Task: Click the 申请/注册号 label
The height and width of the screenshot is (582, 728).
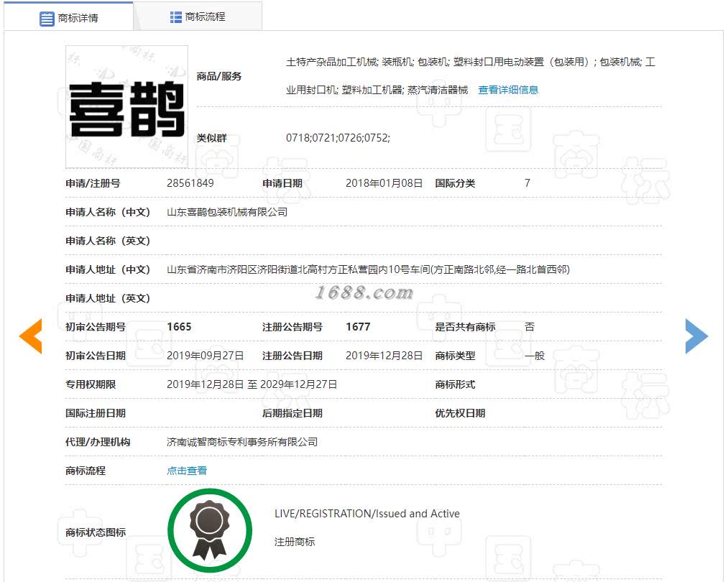Action: tap(93, 183)
